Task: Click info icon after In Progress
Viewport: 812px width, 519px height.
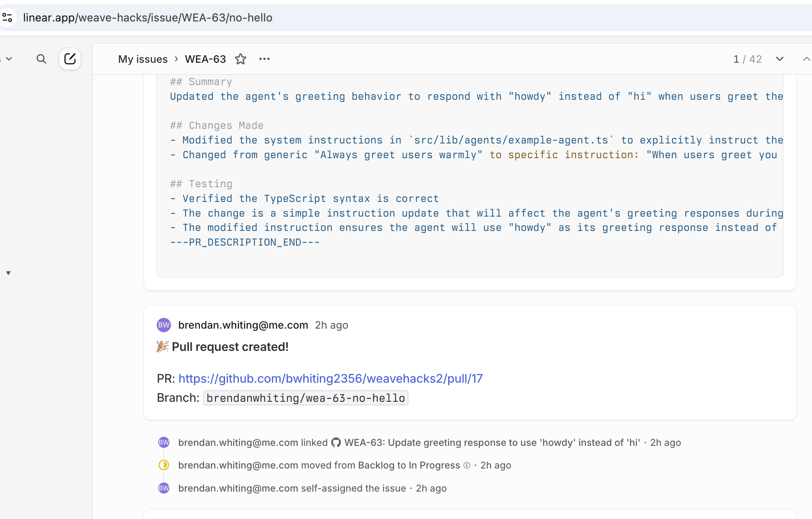Action: (467, 465)
